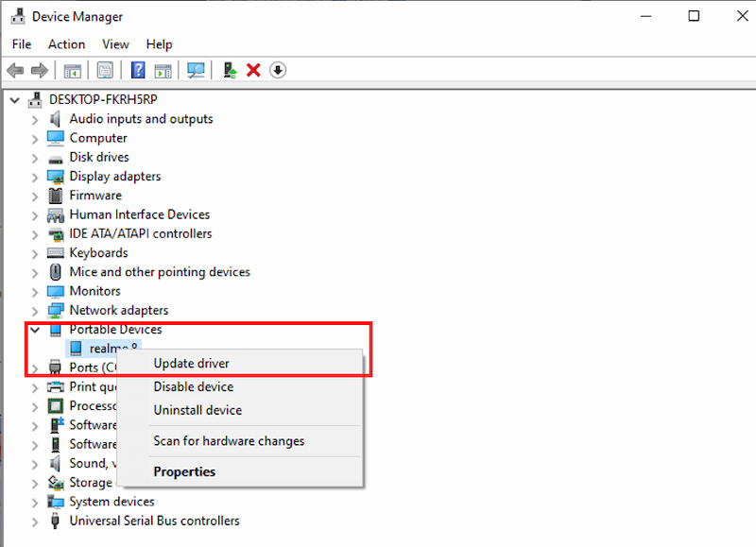Click the Network adapters icon
The height and width of the screenshot is (547, 756).
[56, 311]
